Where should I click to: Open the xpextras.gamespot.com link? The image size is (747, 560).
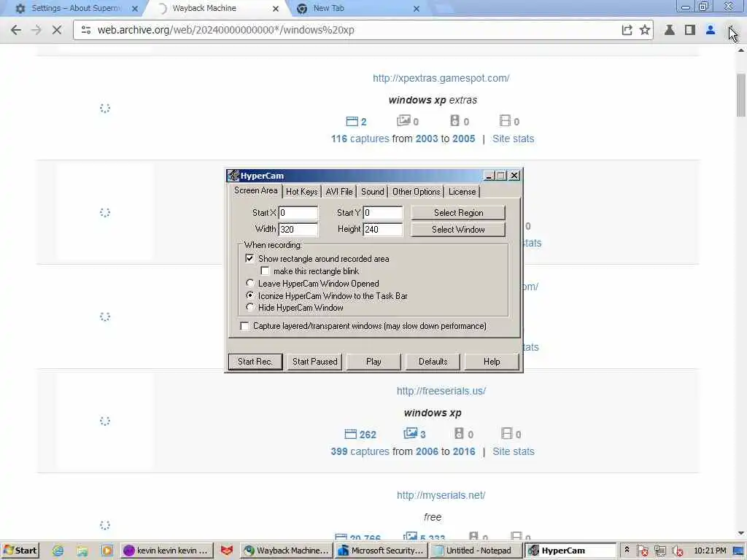[x=441, y=78]
